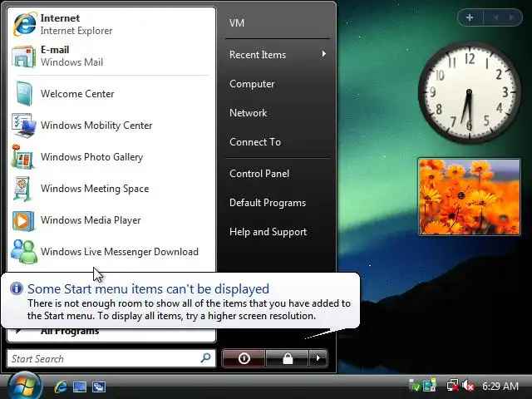532x399 pixels.
Task: Open the VM user folder
Action: coord(237,23)
